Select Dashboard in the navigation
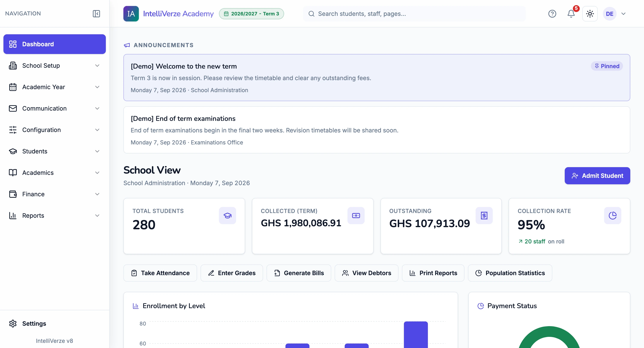 coord(54,44)
